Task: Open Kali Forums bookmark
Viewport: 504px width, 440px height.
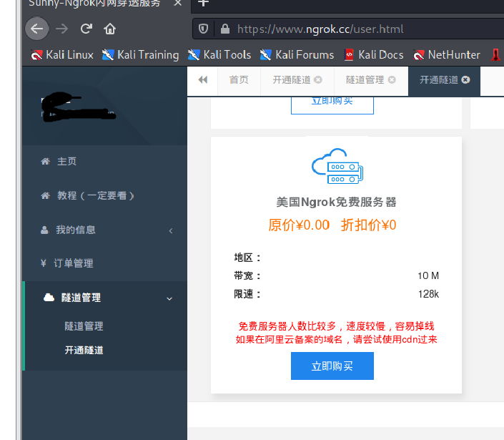Action: (x=297, y=54)
